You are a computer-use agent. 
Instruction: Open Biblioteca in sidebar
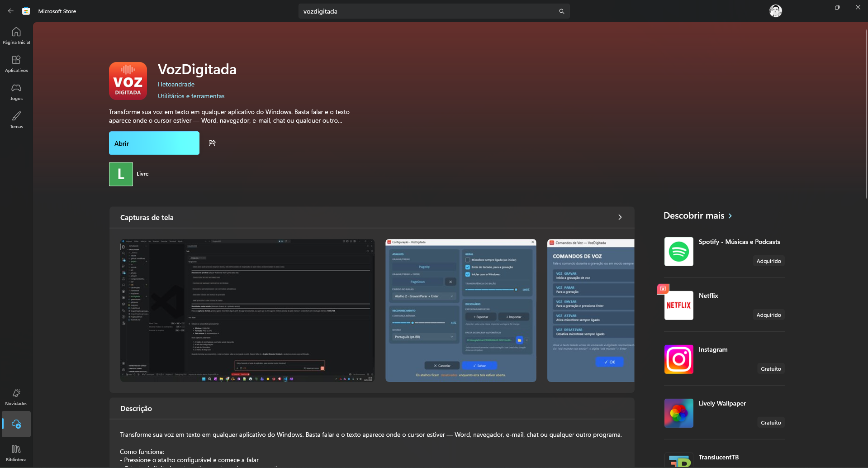16,453
